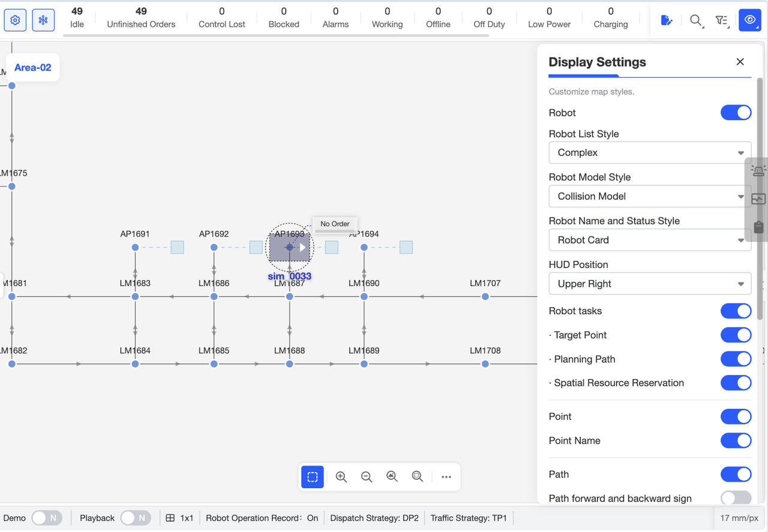
Task: Click the blue eye display settings icon
Action: point(749,20)
